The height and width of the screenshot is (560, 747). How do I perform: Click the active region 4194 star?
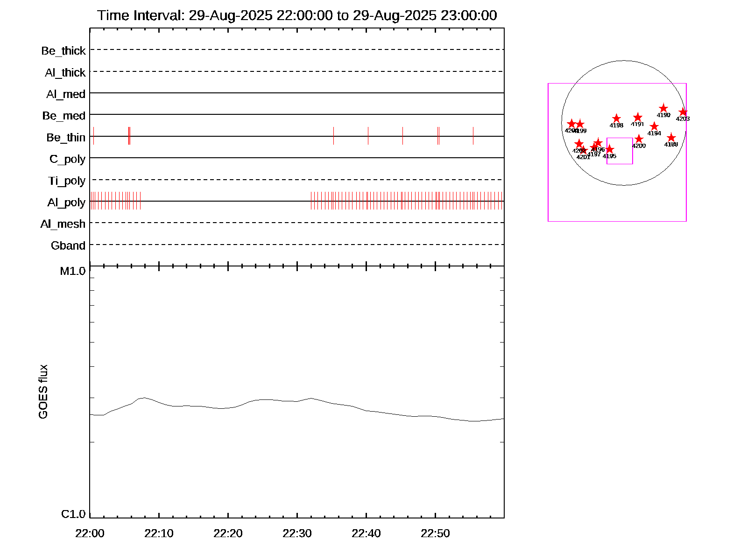(654, 126)
